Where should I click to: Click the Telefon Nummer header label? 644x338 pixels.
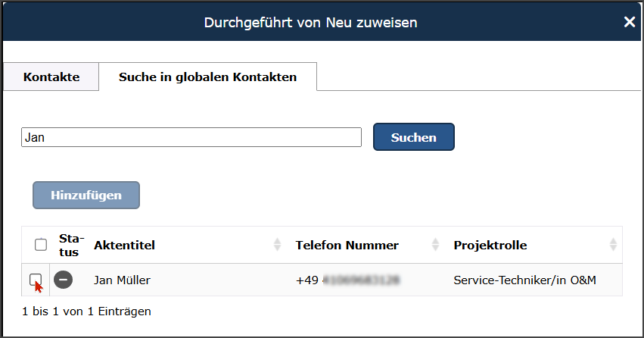347,245
